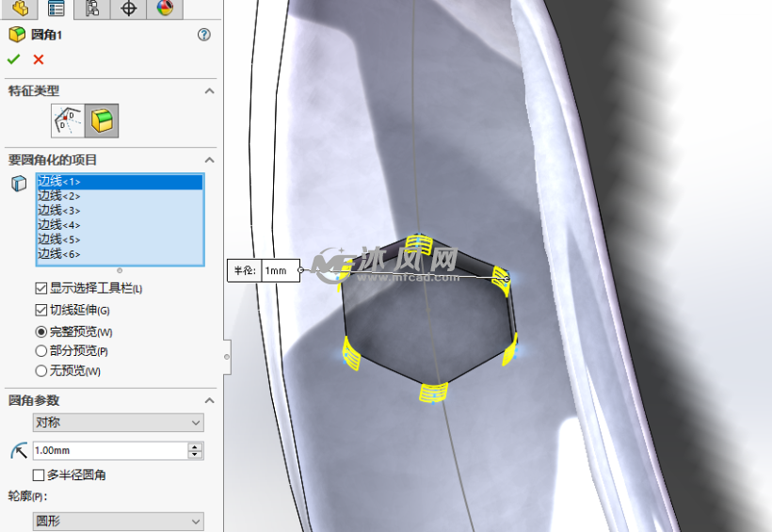Collapse the 要圆角化的项目 section
The height and width of the screenshot is (532, 772).
tap(209, 160)
